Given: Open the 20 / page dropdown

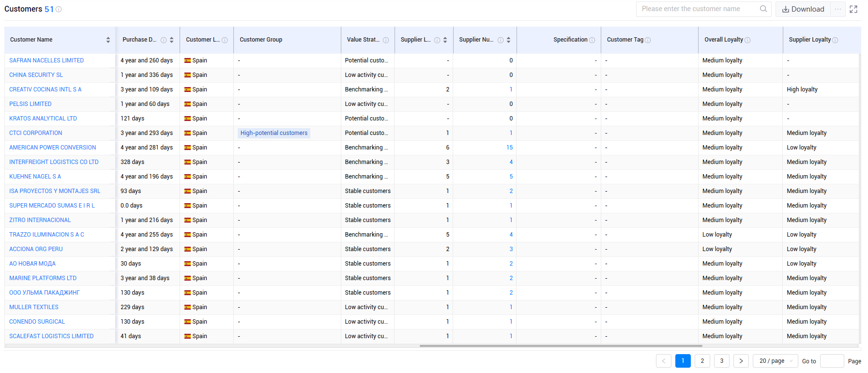Looking at the screenshot, I should [x=776, y=361].
